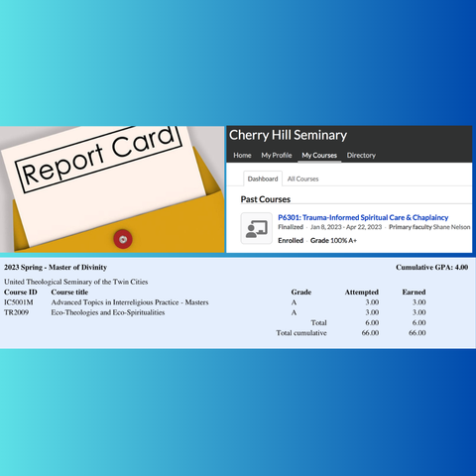Switch to the All Courses tab
Screen dimensions: 476x476
pyautogui.click(x=302, y=178)
